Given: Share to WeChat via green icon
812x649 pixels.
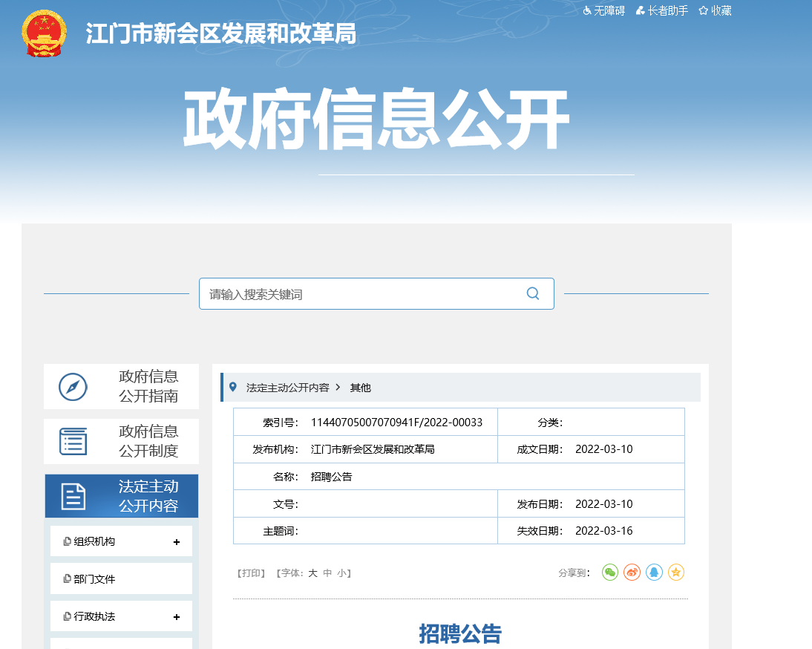Looking at the screenshot, I should tap(610, 573).
